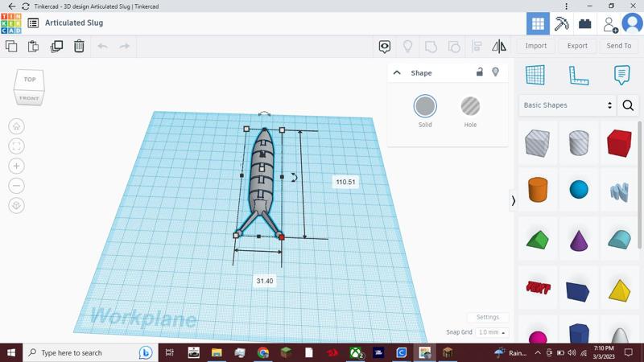Pick the navy Wedge shape
The width and height of the screenshot is (644, 362).
pos(577,291)
